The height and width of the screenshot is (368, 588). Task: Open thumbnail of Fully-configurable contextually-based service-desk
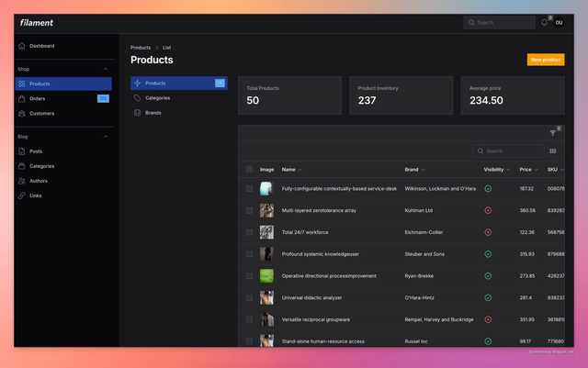266,188
